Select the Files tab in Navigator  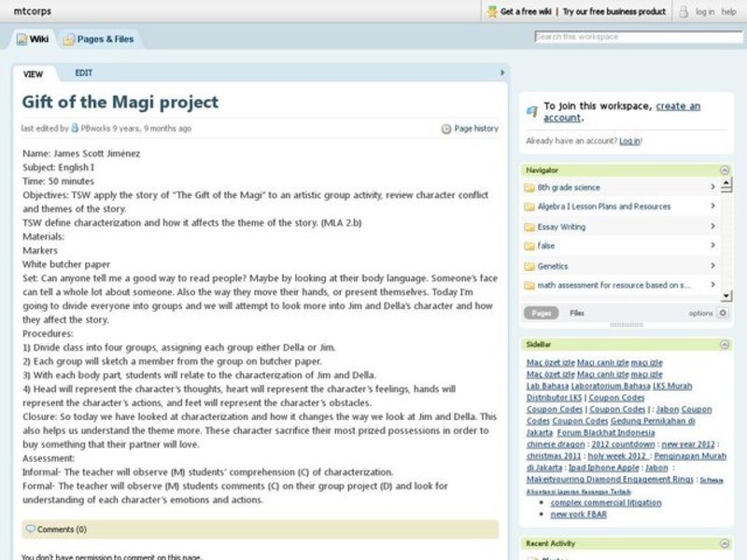coord(576,313)
